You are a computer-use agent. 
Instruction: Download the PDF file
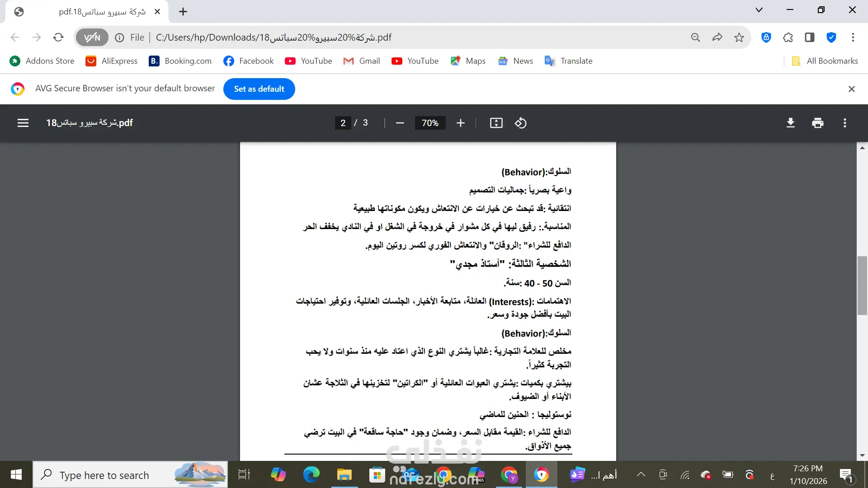point(790,123)
